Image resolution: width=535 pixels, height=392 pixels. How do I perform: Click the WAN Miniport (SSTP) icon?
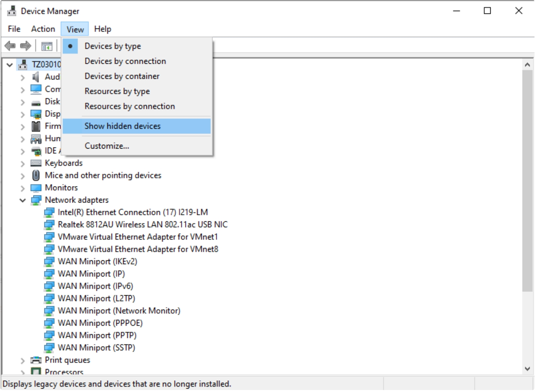click(x=49, y=348)
